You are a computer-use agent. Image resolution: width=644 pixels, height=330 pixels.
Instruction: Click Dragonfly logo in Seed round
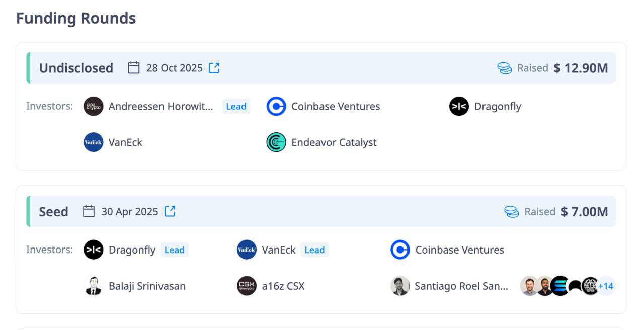click(x=94, y=250)
